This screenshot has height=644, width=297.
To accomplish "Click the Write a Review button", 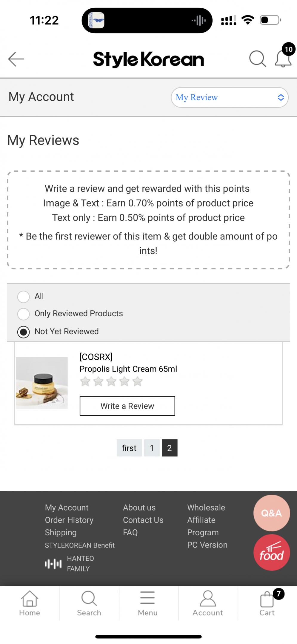I will tap(127, 406).
